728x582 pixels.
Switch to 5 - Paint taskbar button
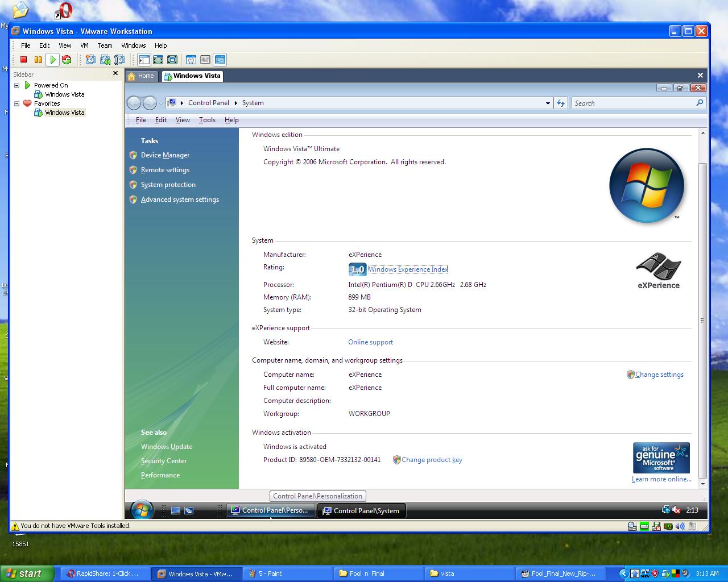pos(287,573)
